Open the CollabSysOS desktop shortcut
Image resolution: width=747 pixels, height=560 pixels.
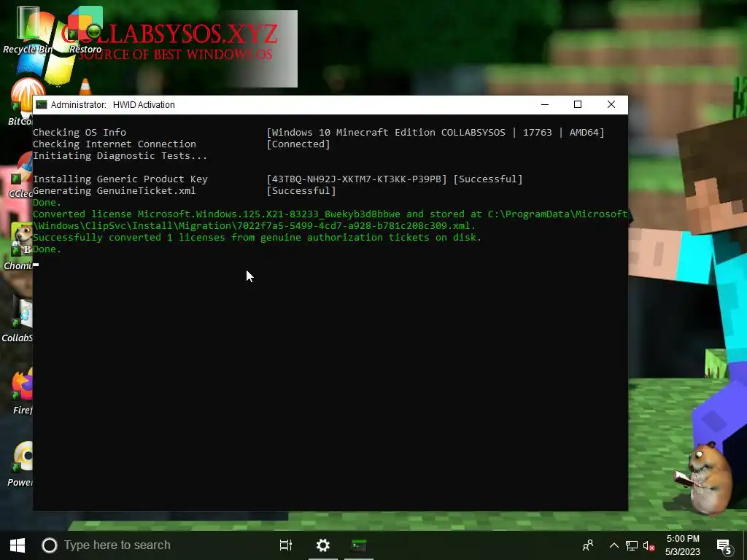point(18,319)
